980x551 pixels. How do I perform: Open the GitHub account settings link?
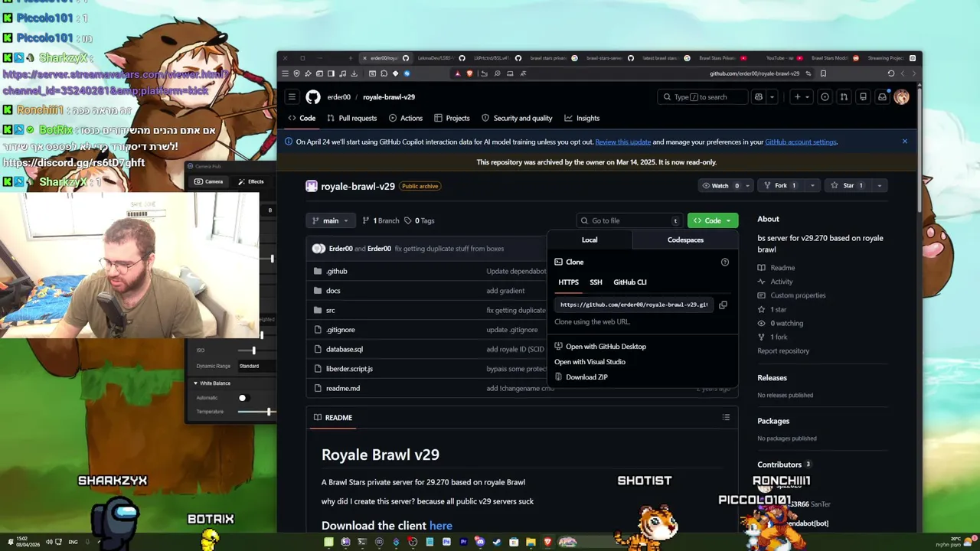point(801,142)
